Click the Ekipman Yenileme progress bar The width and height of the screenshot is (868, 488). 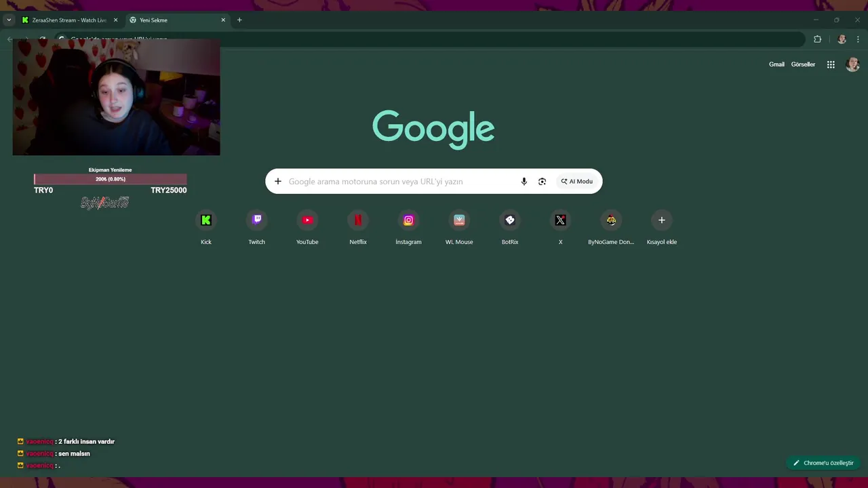tap(111, 179)
